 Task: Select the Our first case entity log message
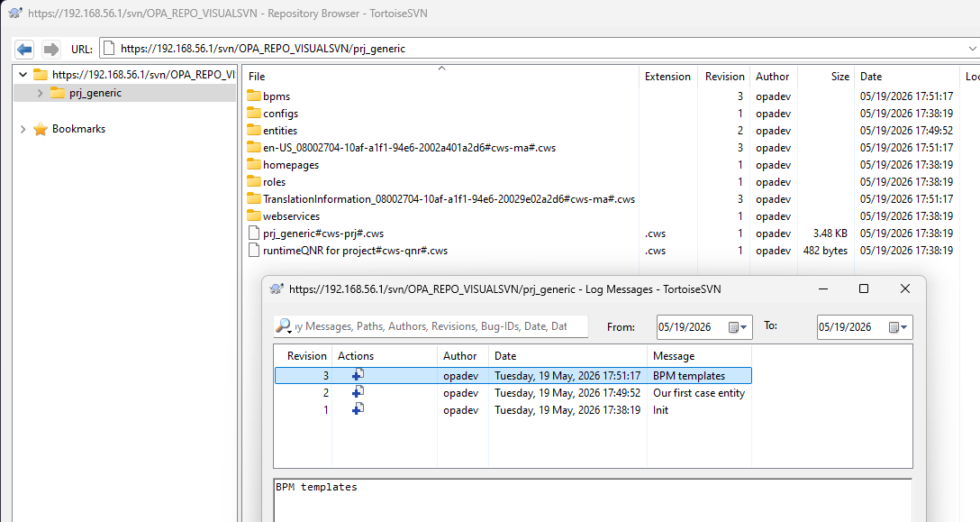pos(699,393)
